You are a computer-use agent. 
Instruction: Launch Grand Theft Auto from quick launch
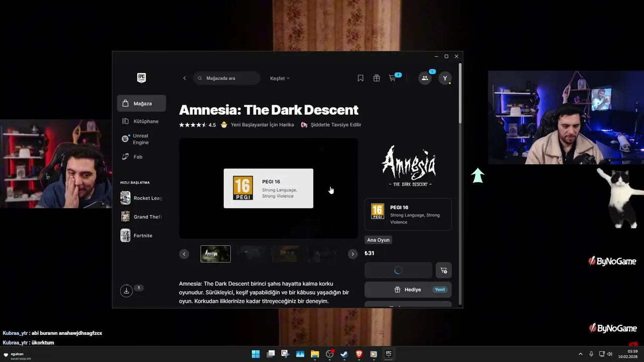[141, 217]
